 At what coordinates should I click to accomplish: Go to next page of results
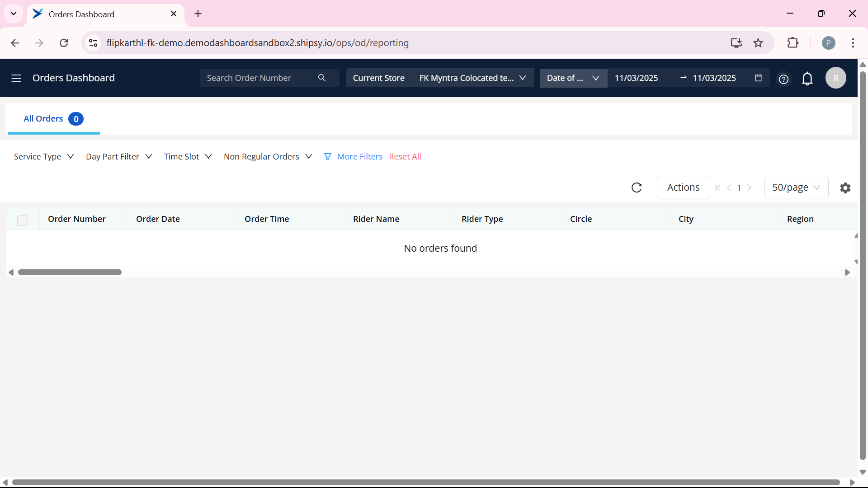749,188
